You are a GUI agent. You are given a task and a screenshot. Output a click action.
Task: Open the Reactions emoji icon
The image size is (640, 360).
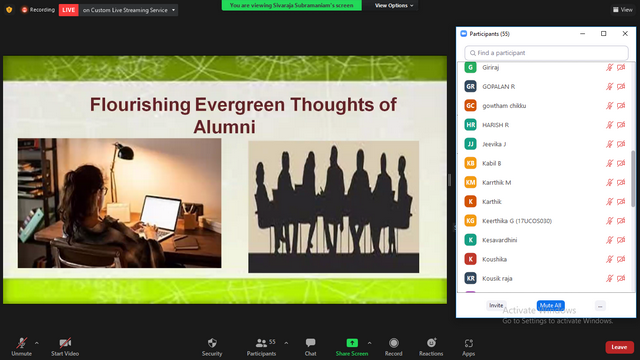pos(431,343)
